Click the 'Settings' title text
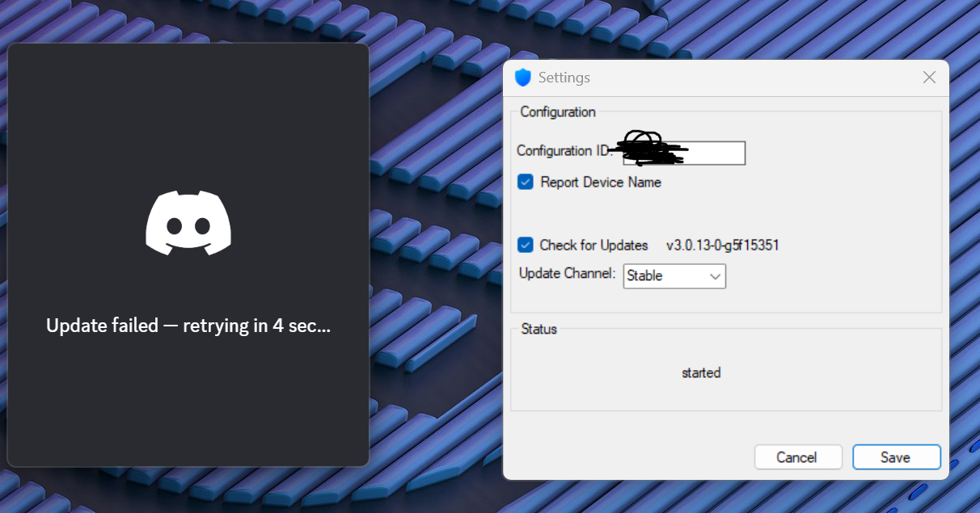 pyautogui.click(x=564, y=78)
